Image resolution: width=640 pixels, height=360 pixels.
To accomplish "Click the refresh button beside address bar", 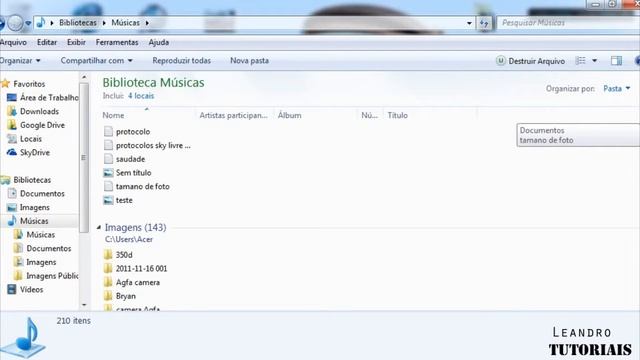I will click(484, 23).
